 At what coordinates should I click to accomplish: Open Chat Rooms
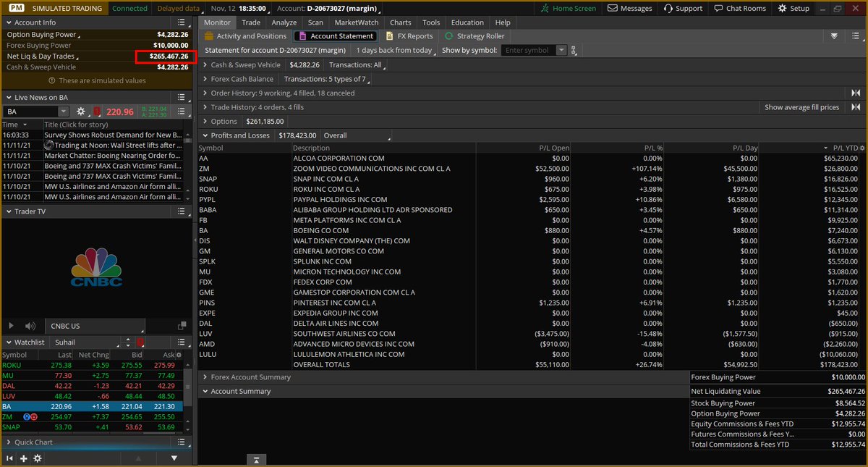coord(739,8)
